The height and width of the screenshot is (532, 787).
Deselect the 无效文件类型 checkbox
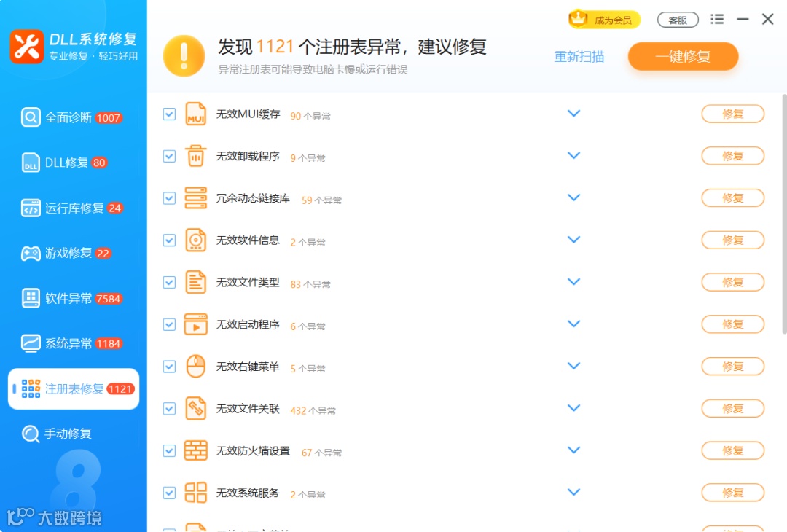tap(169, 283)
